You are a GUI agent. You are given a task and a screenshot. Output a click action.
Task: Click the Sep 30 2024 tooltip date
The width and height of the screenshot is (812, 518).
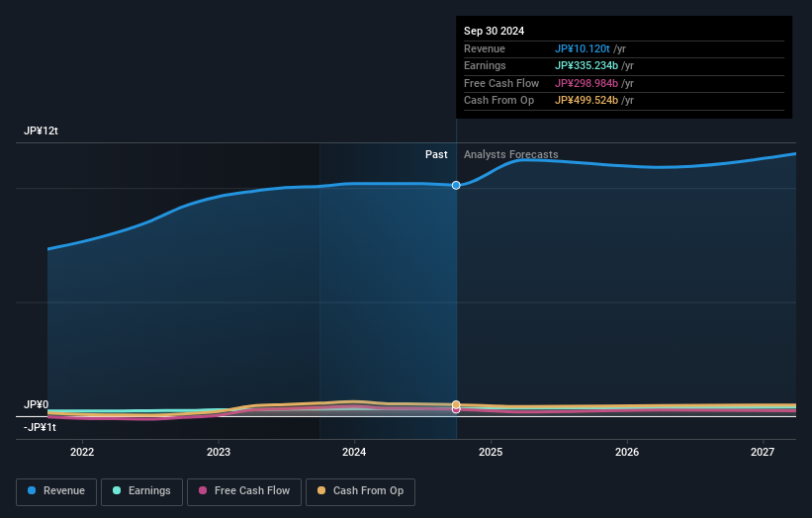[494, 31]
